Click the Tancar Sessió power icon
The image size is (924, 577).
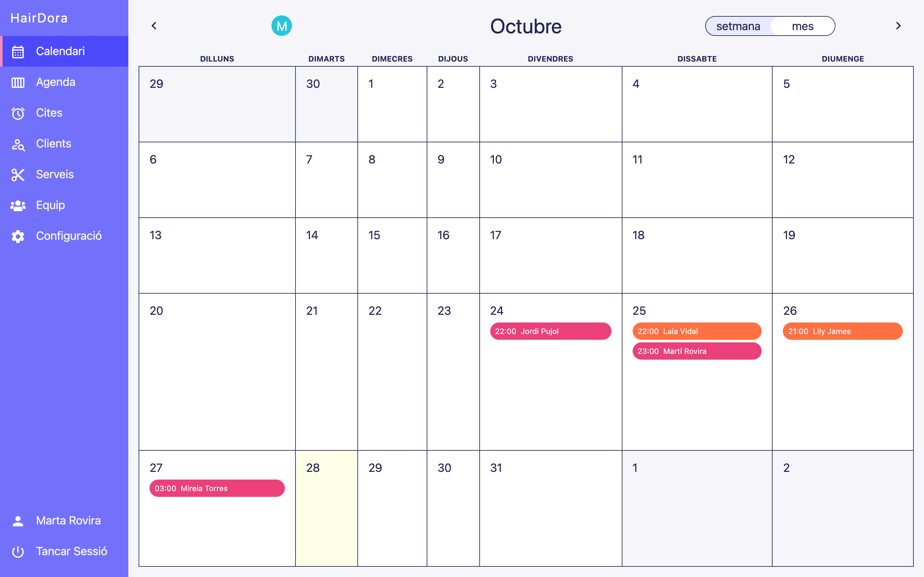coord(18,551)
